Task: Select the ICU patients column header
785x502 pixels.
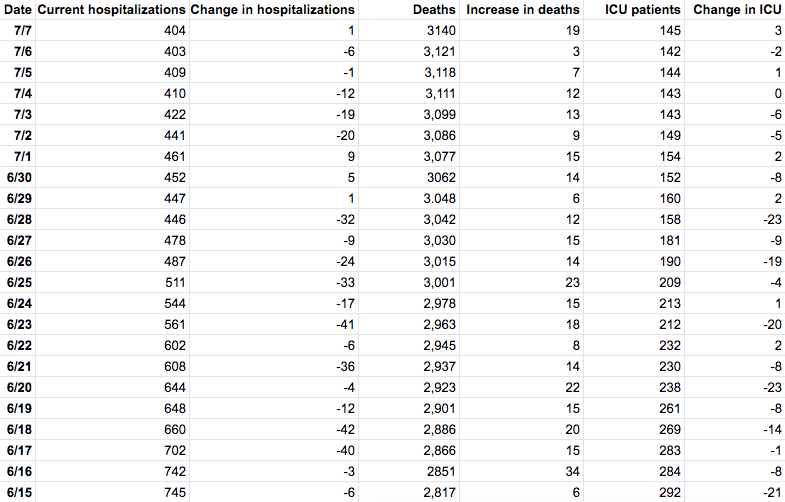Action: (643, 10)
